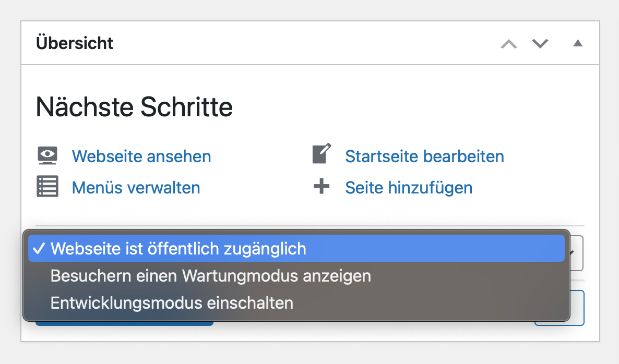Select Webseite ist öffentlich zugänglich
Viewport: 619px width, 364px height.
(x=177, y=249)
